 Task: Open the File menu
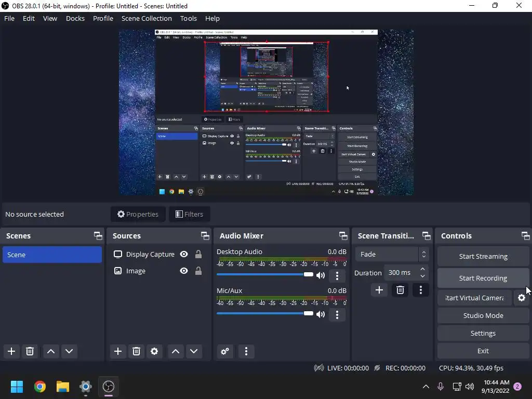tap(9, 18)
